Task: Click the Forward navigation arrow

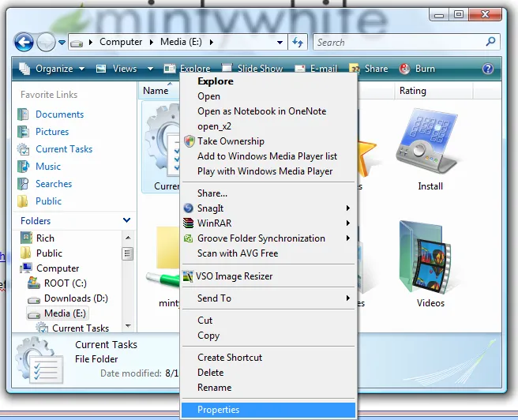Action: [46, 43]
